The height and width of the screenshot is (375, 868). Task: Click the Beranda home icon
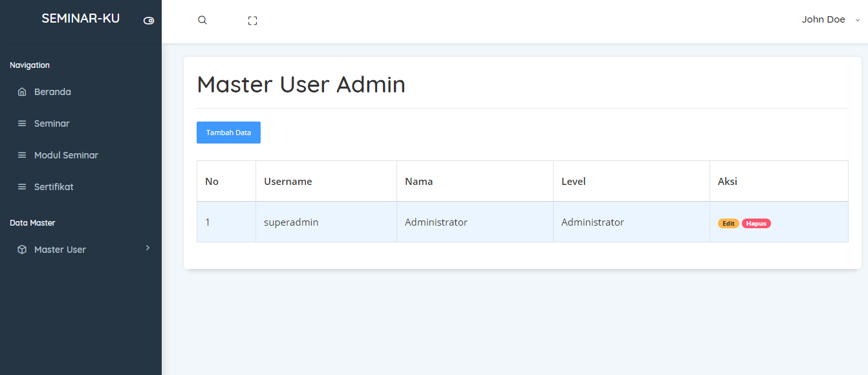pyautogui.click(x=21, y=92)
